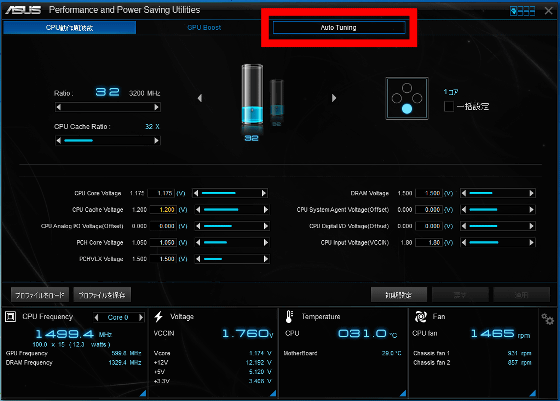Click the greyed-out middle button at bottom
Viewport: 560px width, 401px height.
460,295
